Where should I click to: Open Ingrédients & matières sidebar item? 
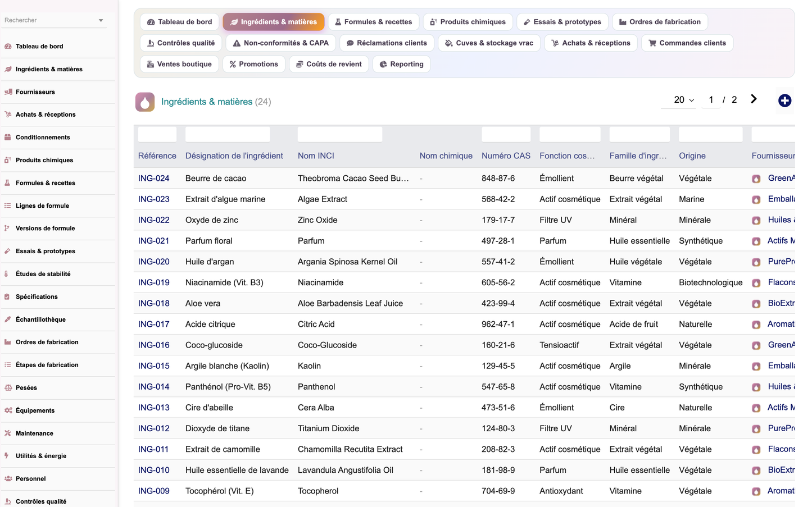point(58,70)
